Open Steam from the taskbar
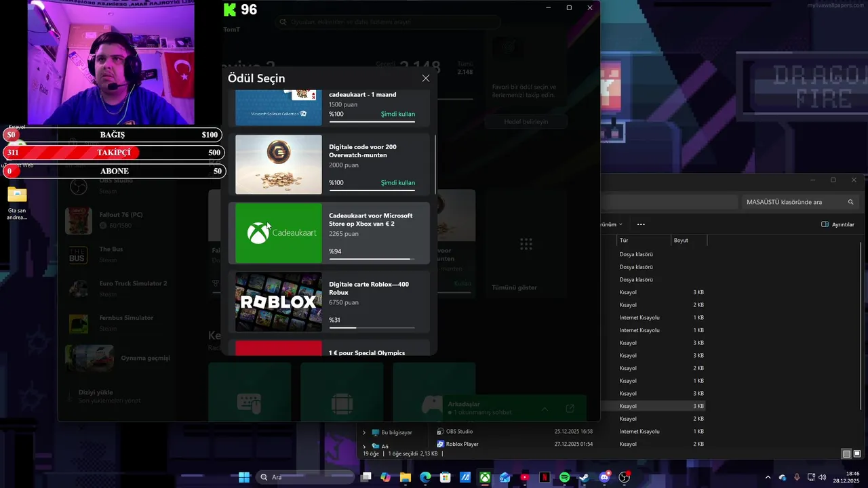 [584, 477]
